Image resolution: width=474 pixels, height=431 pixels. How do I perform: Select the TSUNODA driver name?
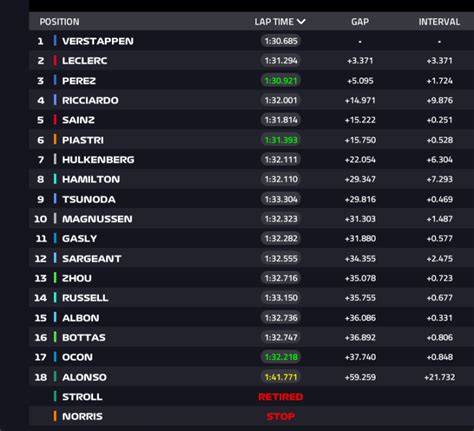pyautogui.click(x=89, y=199)
